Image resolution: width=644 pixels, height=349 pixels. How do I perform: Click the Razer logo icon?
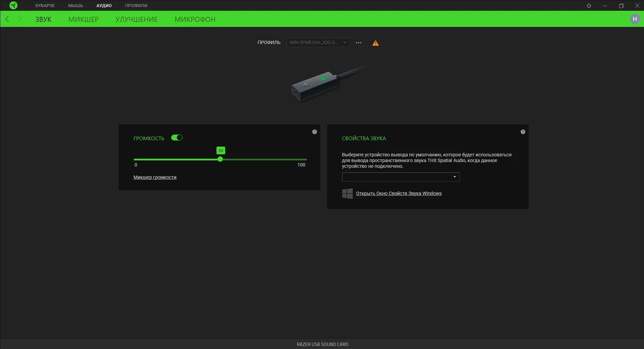click(x=13, y=5)
